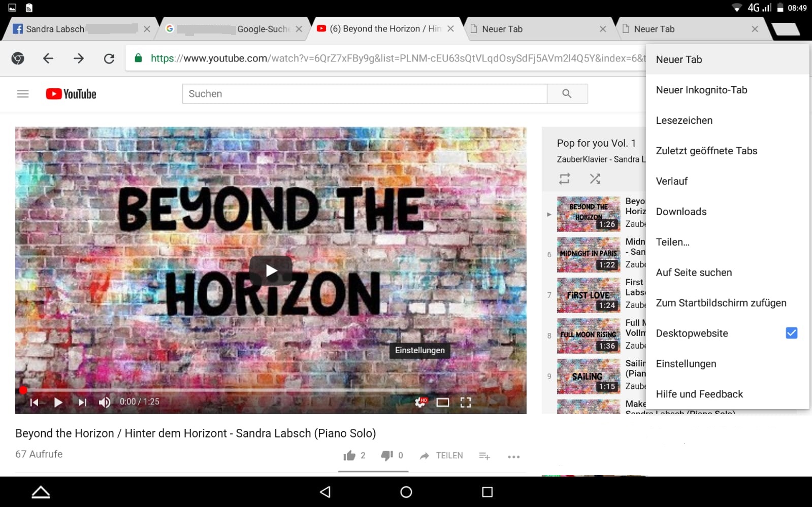Open Lesezeichen from the menu

[x=727, y=120]
